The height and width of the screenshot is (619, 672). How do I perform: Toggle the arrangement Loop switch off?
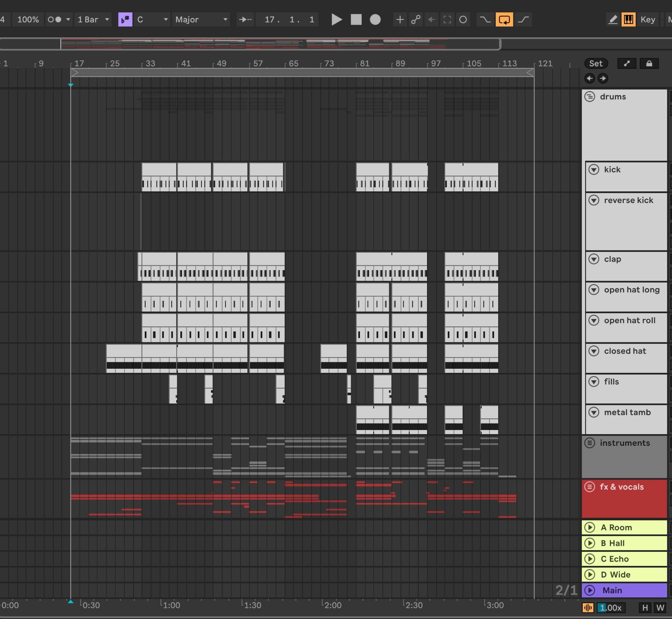tap(504, 20)
